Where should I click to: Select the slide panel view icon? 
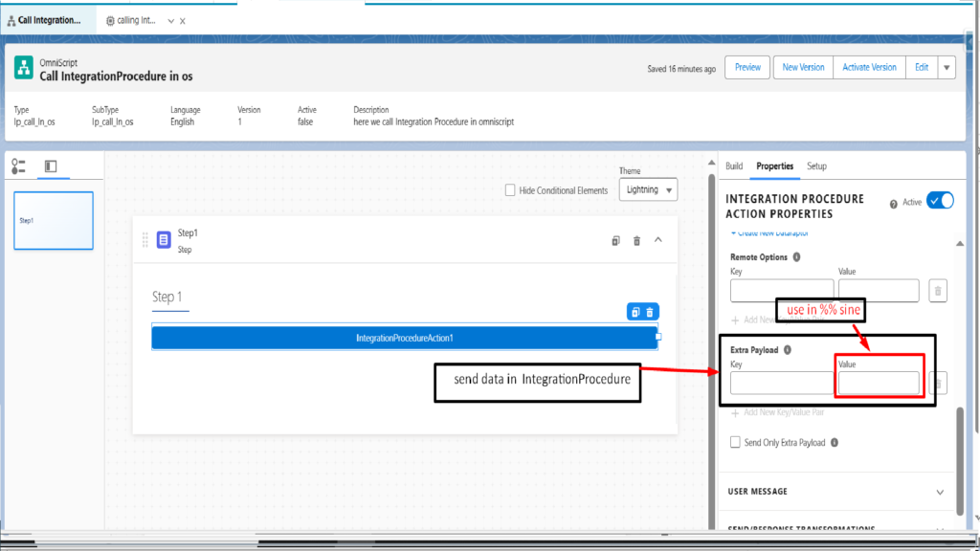(x=51, y=166)
